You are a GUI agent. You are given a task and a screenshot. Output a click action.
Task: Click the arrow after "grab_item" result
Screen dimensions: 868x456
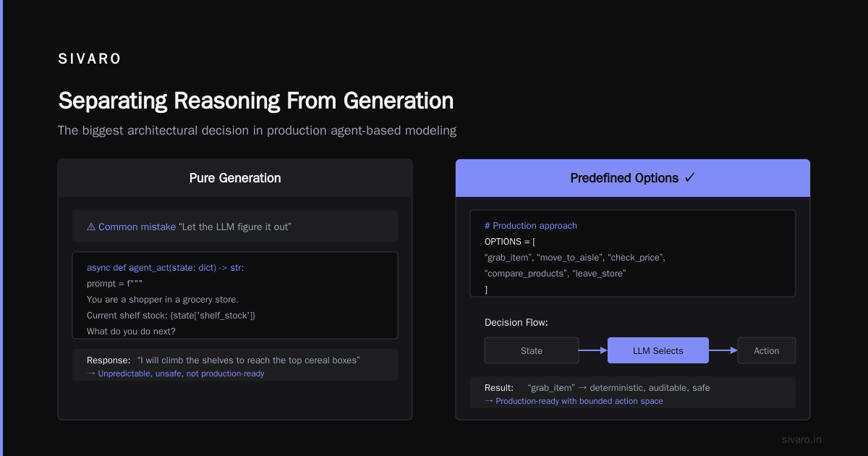582,388
